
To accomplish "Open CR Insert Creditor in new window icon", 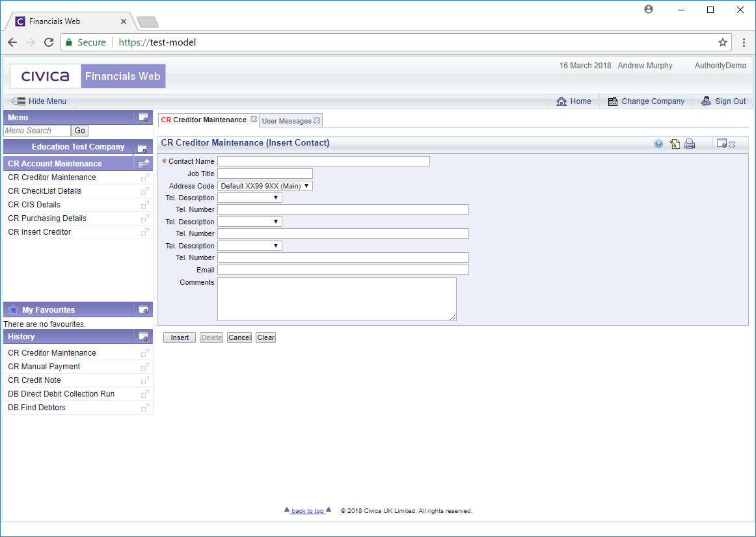I will pos(144,232).
